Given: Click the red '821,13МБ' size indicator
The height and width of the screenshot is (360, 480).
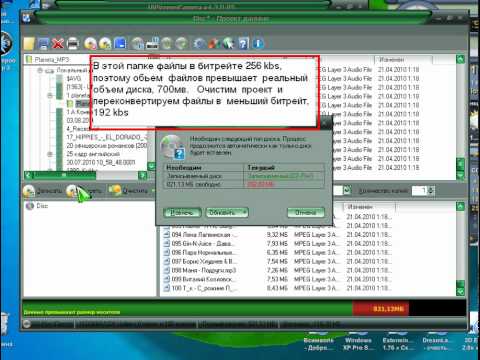Looking at the screenshot, I should click(381, 309).
